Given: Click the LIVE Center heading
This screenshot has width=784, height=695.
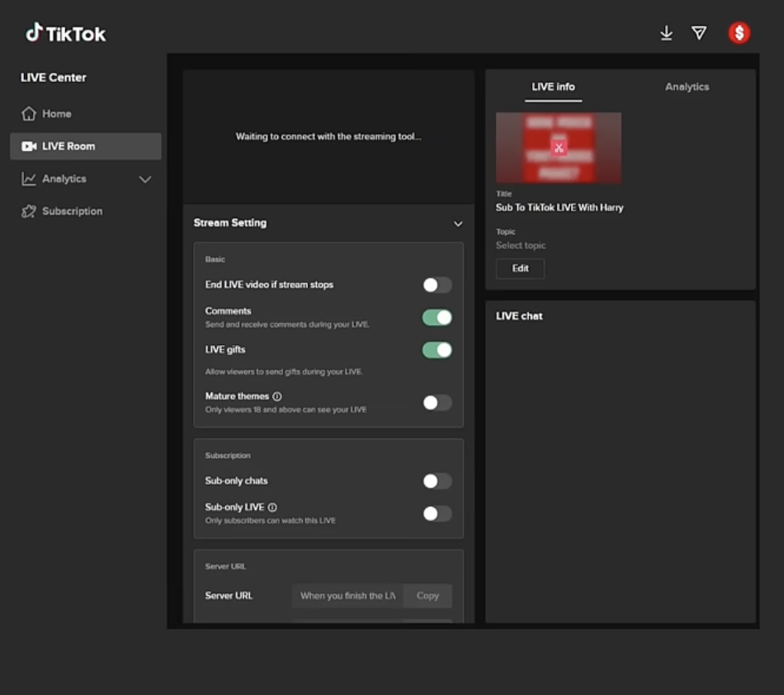Looking at the screenshot, I should pos(54,78).
